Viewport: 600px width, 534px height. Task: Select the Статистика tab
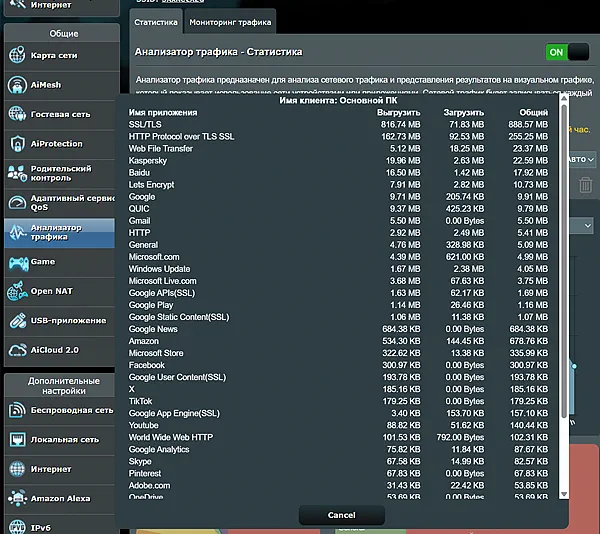[156, 21]
